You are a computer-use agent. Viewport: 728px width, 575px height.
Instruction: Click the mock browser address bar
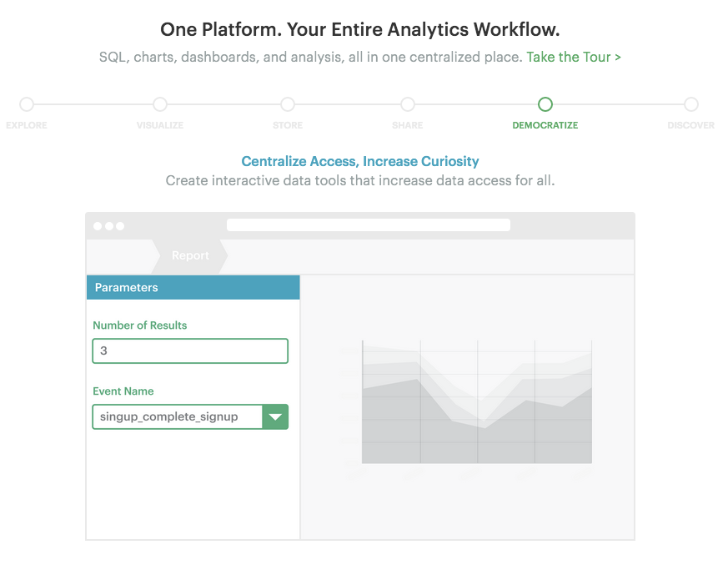tap(368, 225)
